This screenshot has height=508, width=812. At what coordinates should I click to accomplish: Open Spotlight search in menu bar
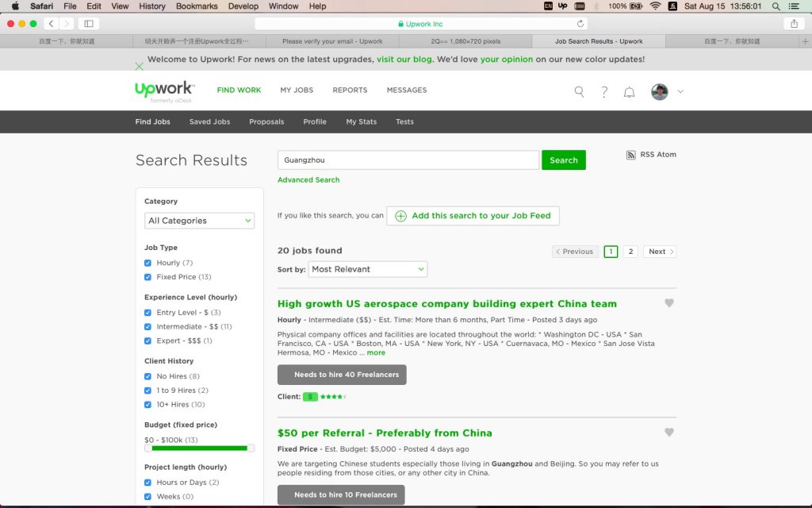click(776, 6)
